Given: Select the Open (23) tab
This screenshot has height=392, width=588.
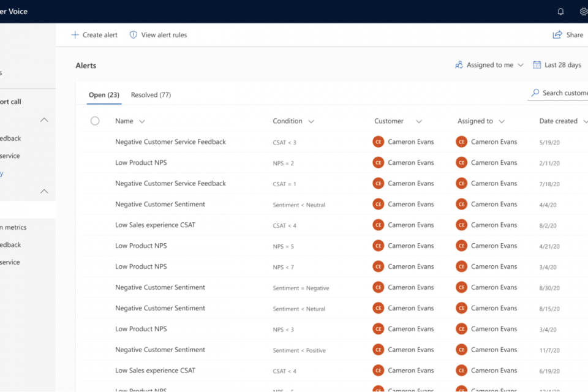Looking at the screenshot, I should tap(104, 95).
